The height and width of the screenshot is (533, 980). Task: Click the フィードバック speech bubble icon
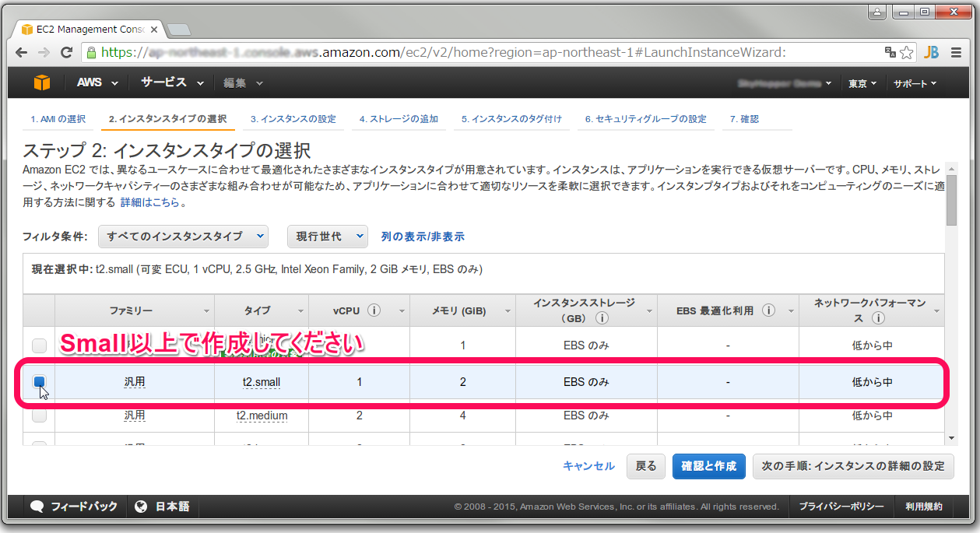point(37,507)
